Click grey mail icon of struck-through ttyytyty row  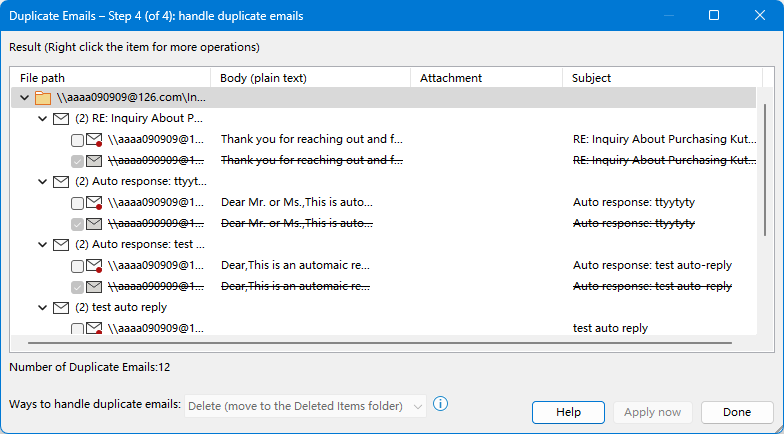pyautogui.click(x=94, y=224)
